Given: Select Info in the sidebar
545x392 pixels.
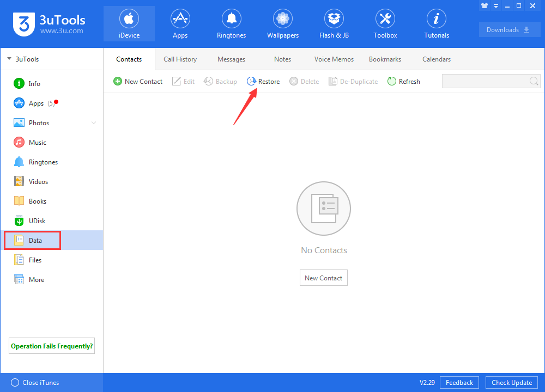Looking at the screenshot, I should [x=52, y=84].
